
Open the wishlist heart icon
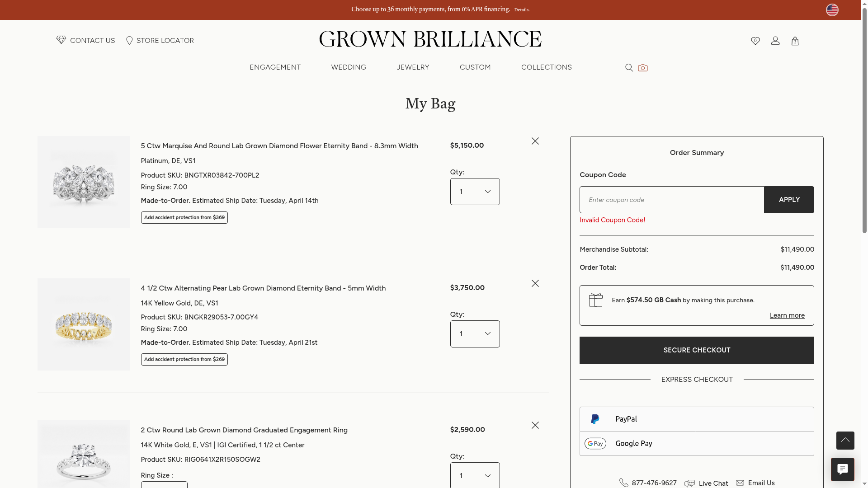(x=755, y=41)
